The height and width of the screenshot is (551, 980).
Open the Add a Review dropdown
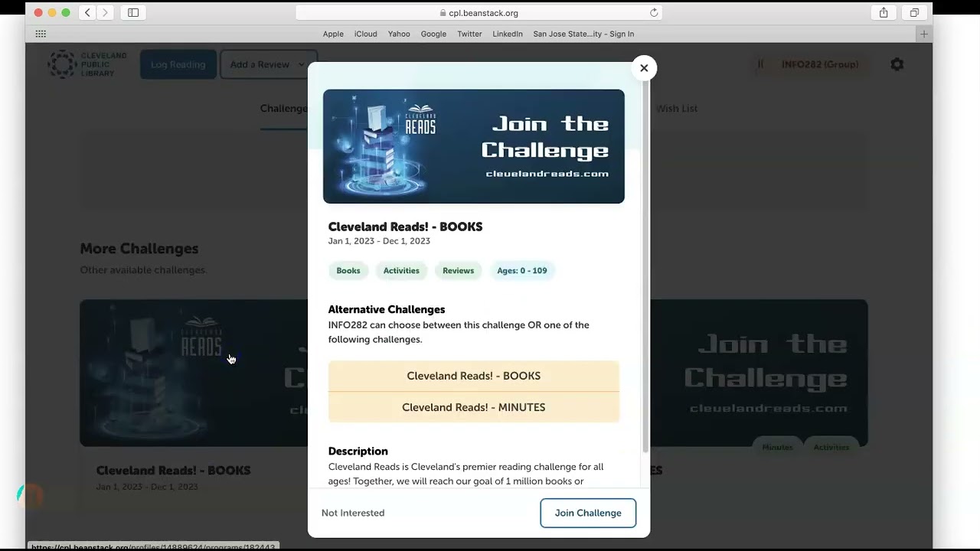coord(268,64)
